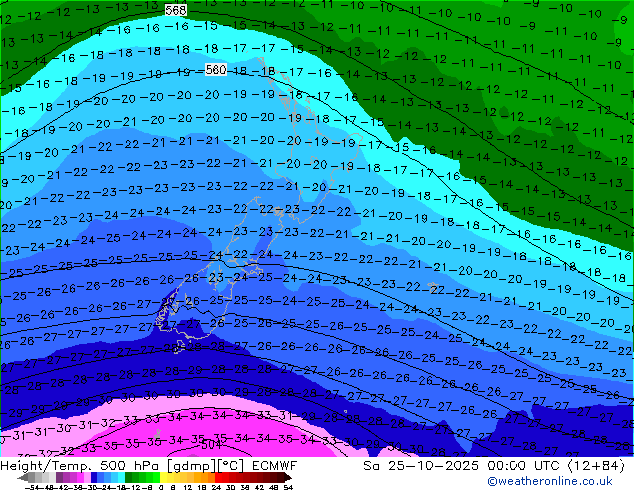Pick the magenta swatch near -36 in the legend
This screenshot has width=634, height=490.
80,477
